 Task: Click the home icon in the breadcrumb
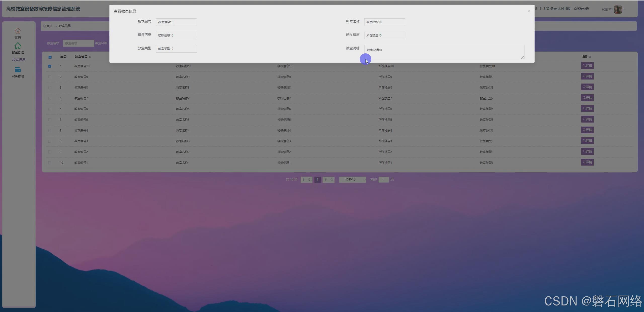(45, 26)
